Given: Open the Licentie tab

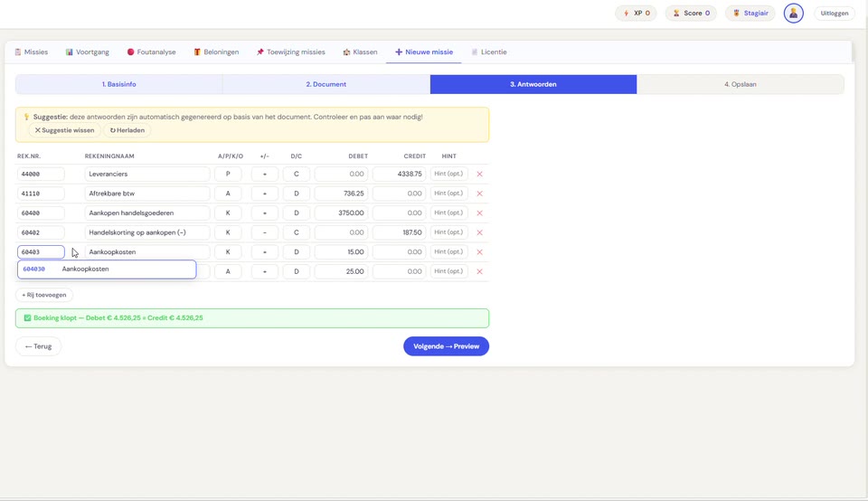Looking at the screenshot, I should [x=489, y=52].
